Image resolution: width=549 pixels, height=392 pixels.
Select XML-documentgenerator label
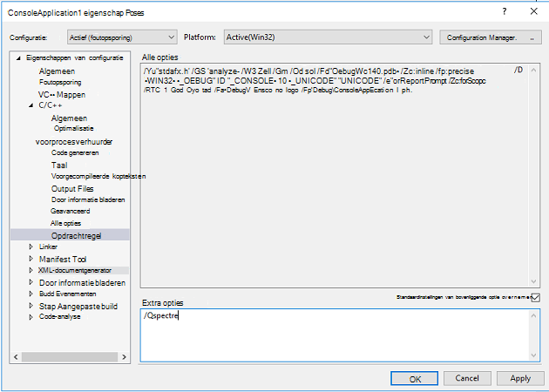[x=75, y=270]
